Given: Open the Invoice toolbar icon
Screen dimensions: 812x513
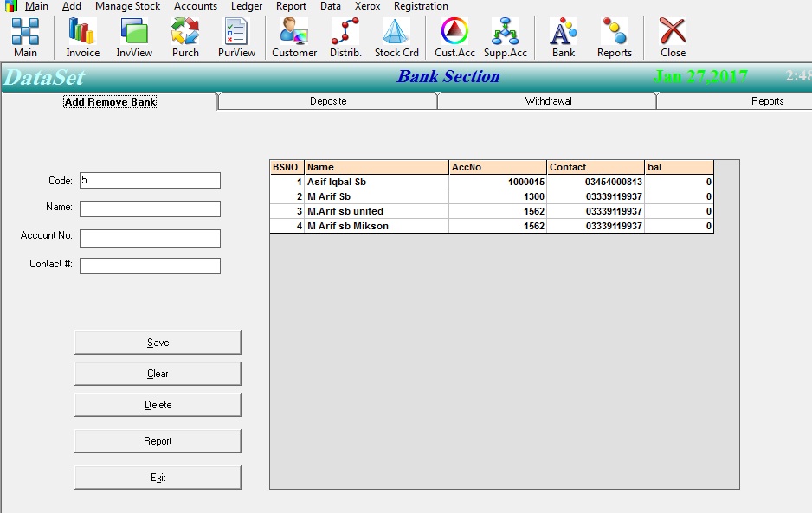Looking at the screenshot, I should pyautogui.click(x=82, y=37).
